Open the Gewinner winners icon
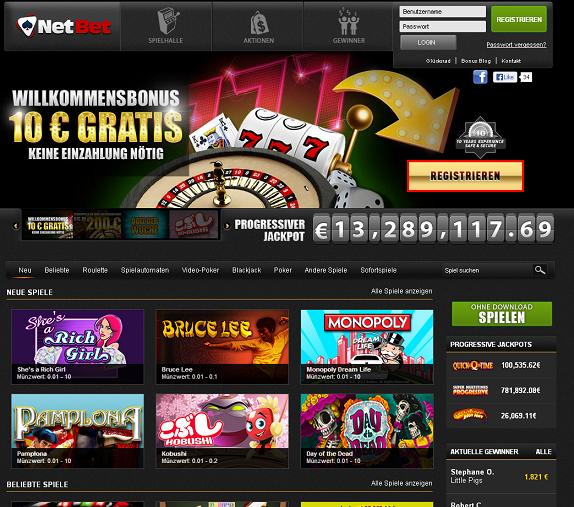Viewport: 574px width, 507px height. 348,22
